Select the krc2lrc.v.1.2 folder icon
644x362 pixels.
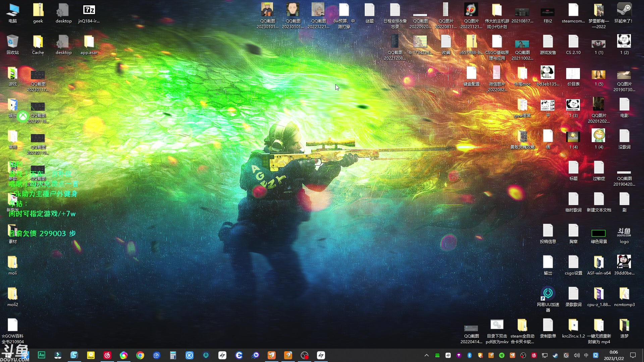(573, 328)
